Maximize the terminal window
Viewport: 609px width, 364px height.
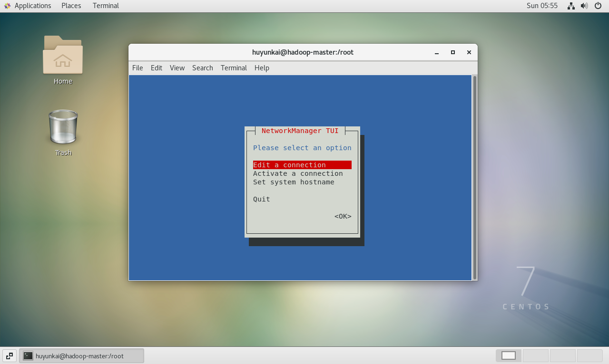click(x=453, y=53)
